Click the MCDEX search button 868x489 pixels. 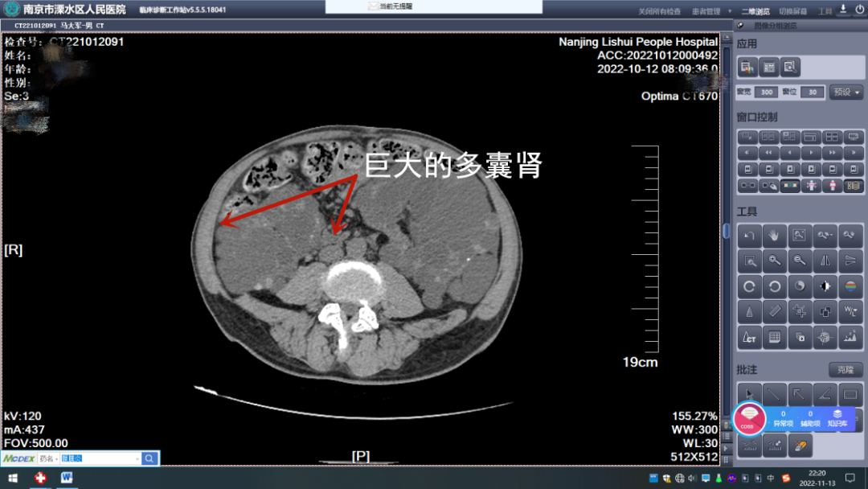[x=149, y=458]
